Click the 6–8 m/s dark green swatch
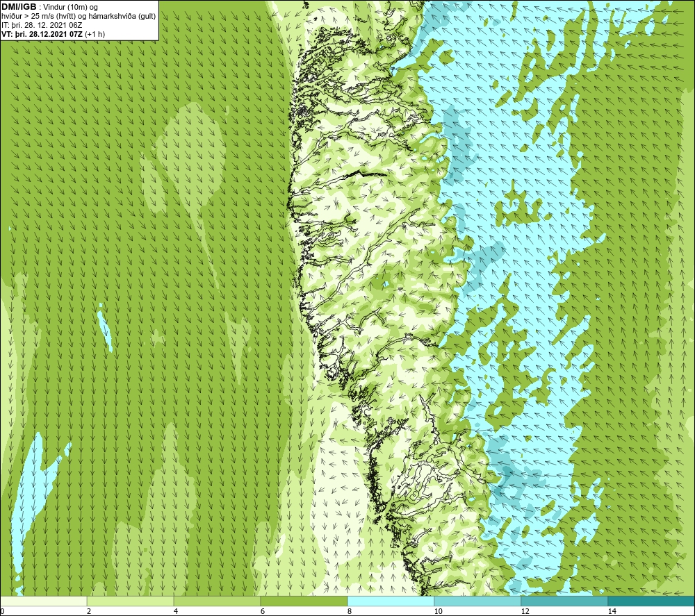The image size is (695, 616). [x=304, y=601]
